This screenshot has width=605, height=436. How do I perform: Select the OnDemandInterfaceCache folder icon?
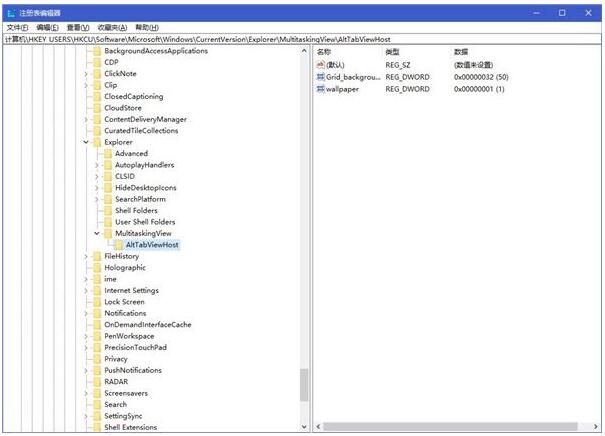[x=97, y=324]
